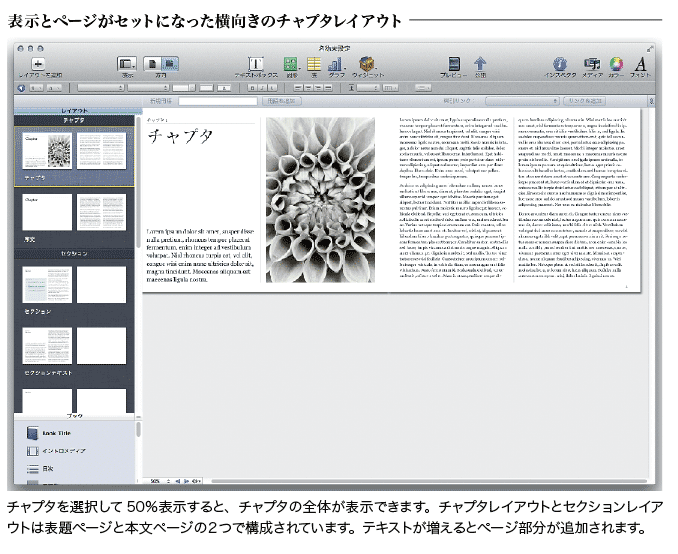This screenshot has height=554, width=678.
Task: Open the index link dropdown
Action: pos(522,101)
